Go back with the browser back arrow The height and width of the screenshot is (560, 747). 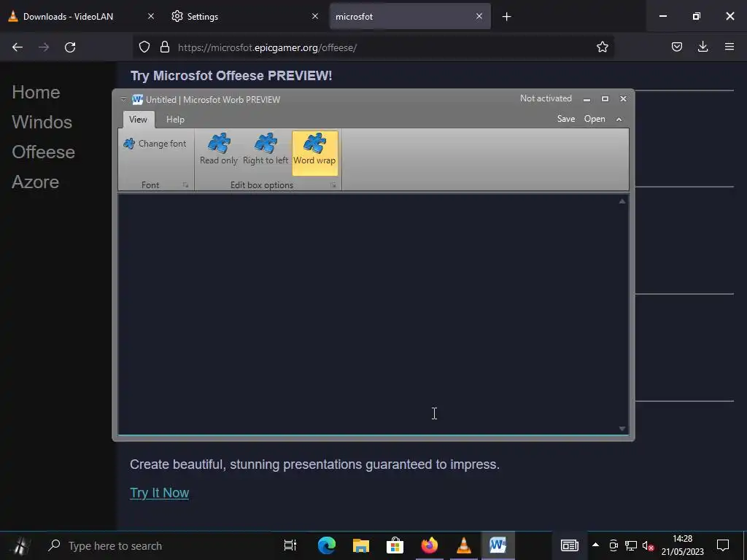coord(18,47)
